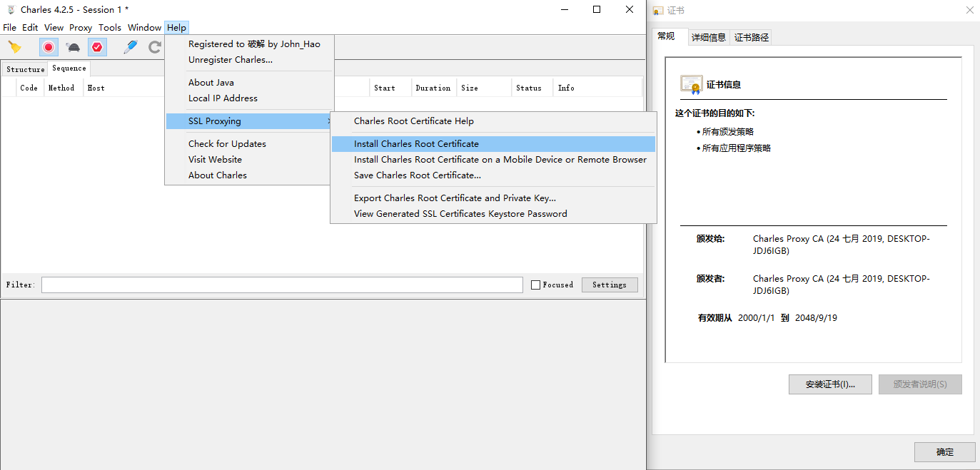This screenshot has width=980, height=470.
Task: Select View Generated SSL Certificates Keystore Password
Action: (x=493, y=214)
